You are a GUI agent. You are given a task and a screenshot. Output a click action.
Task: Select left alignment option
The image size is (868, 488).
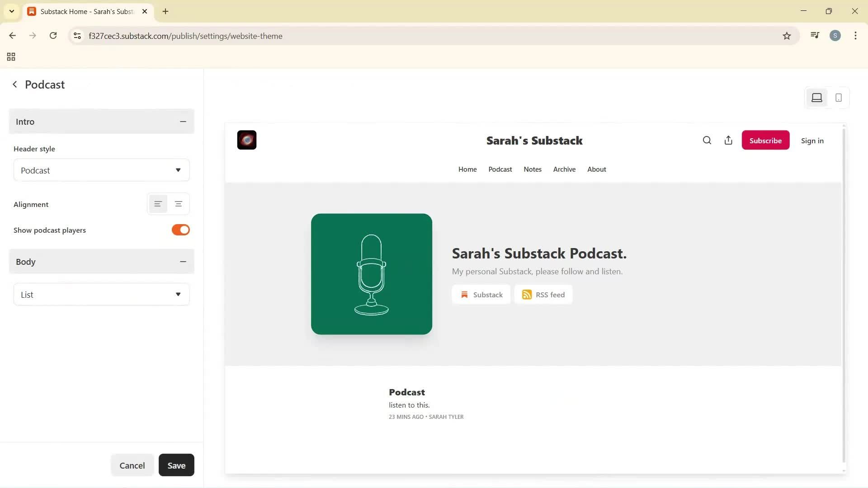coord(158,204)
